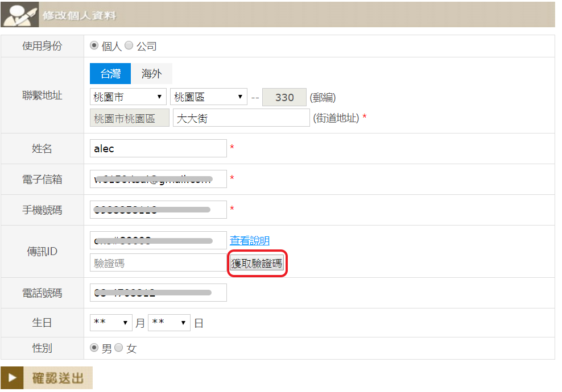Expand the 桃園區 district dropdown
This screenshot has width=562, height=392.
click(x=208, y=97)
